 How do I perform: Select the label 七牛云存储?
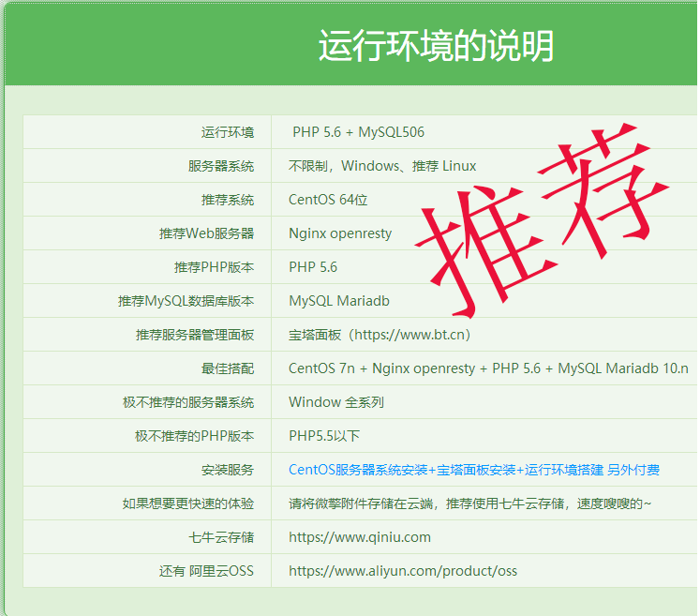(x=221, y=537)
